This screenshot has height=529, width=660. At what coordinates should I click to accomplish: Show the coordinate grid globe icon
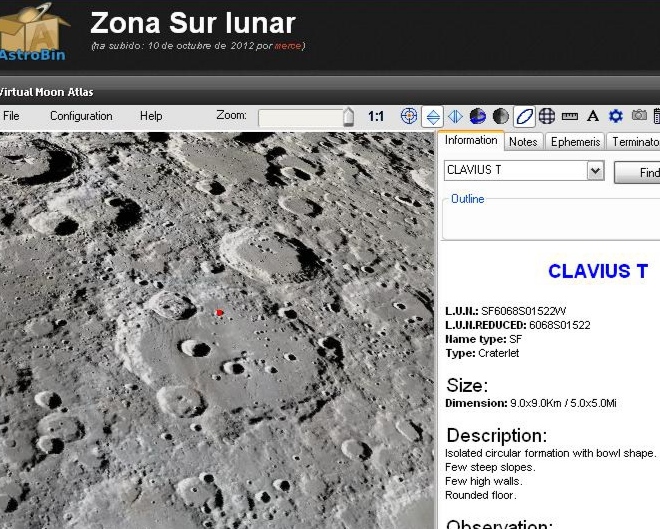[x=547, y=116]
